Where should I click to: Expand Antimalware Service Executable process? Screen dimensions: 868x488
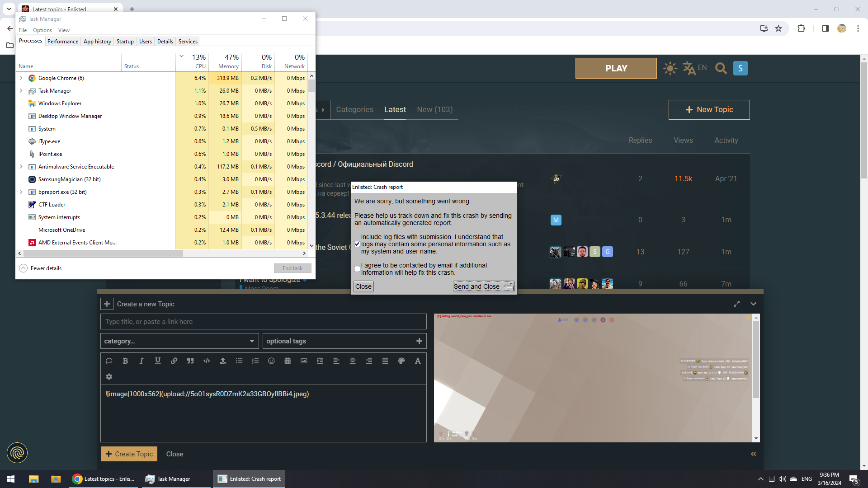click(21, 167)
